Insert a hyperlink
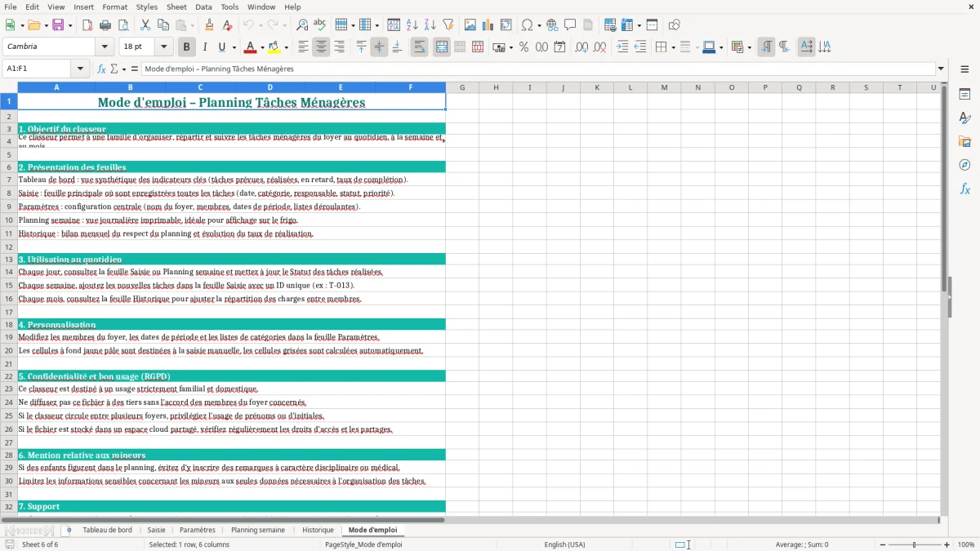 552,25
